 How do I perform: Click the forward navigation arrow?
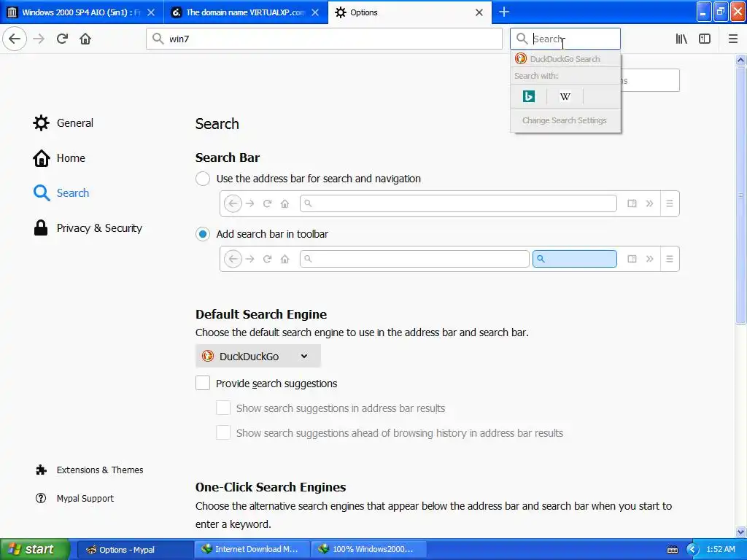(x=39, y=39)
